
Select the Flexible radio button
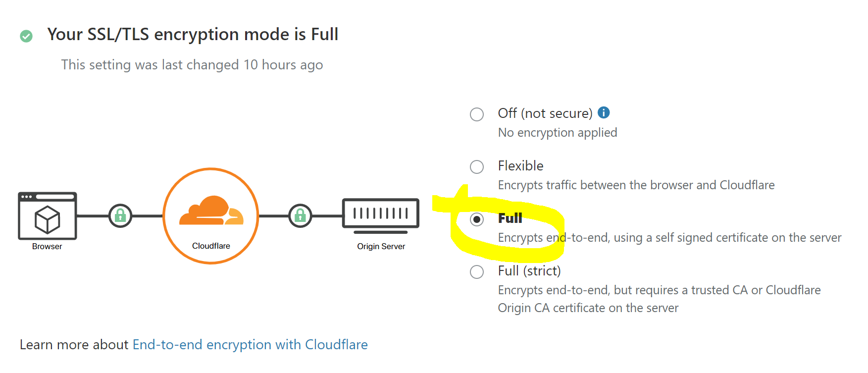pos(477,167)
